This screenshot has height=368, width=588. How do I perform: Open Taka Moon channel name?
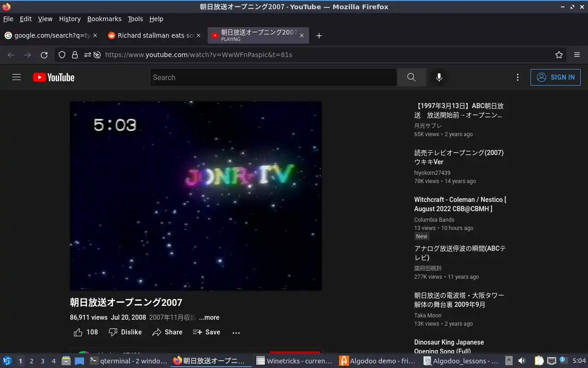pos(428,316)
